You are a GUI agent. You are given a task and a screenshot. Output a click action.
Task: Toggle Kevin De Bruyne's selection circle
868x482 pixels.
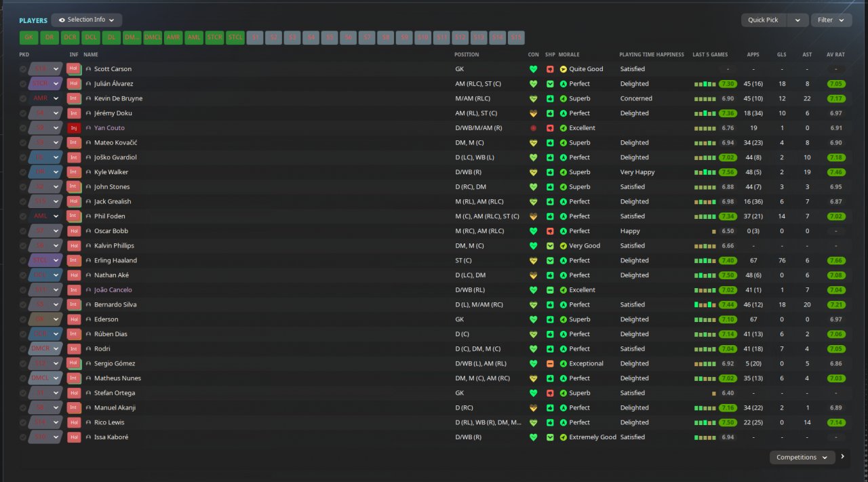point(23,98)
